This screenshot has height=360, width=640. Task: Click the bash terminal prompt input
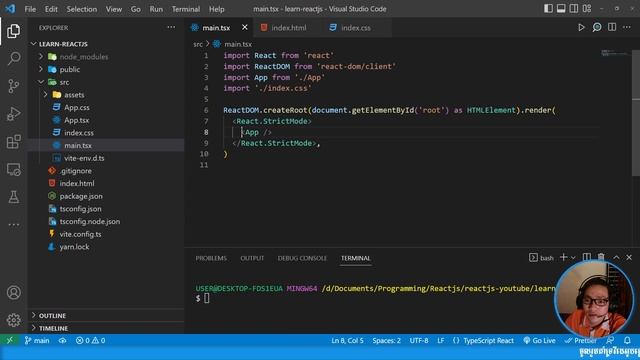(207, 298)
